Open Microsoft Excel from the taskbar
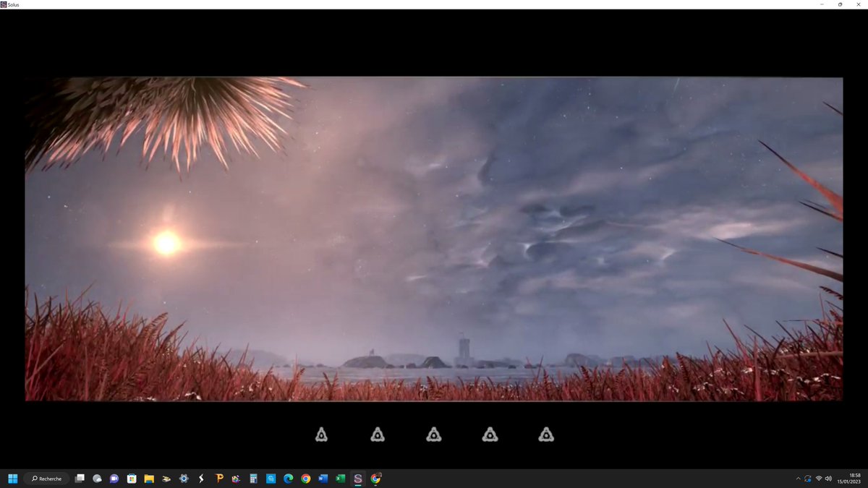Screen dimensions: 868x488 (x=341, y=479)
